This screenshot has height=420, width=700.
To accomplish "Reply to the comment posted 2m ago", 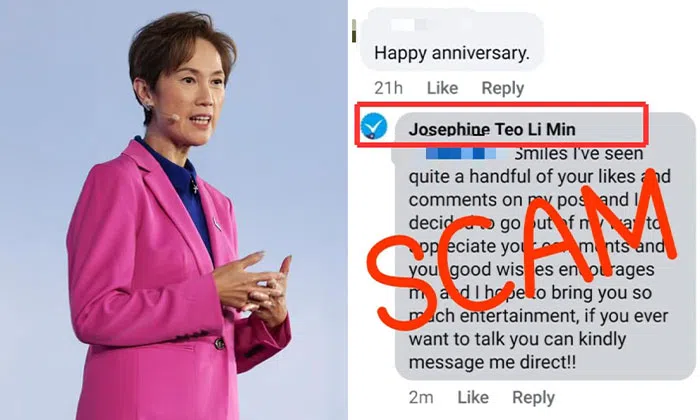I will pyautogui.click(x=533, y=397).
